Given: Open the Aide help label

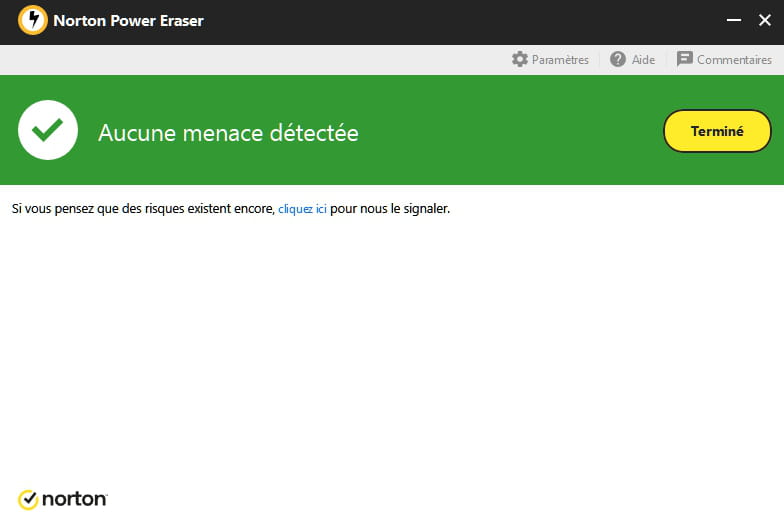Looking at the screenshot, I should 643,60.
